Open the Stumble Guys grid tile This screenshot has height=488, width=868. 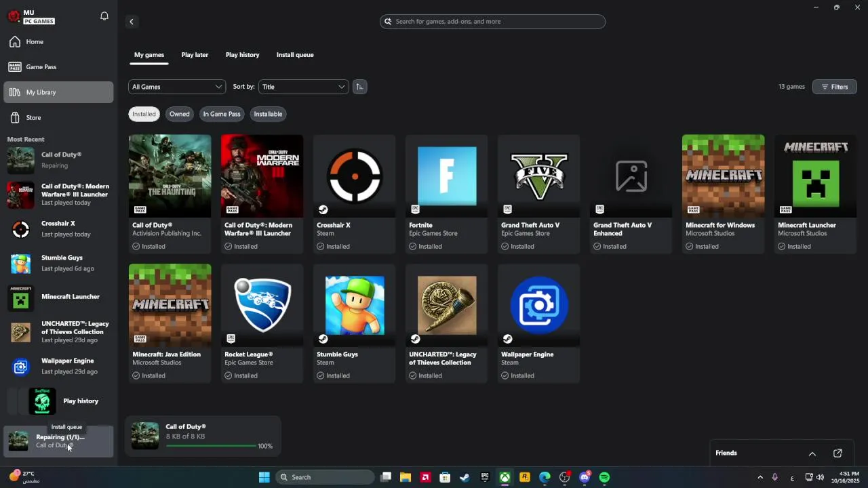click(355, 323)
